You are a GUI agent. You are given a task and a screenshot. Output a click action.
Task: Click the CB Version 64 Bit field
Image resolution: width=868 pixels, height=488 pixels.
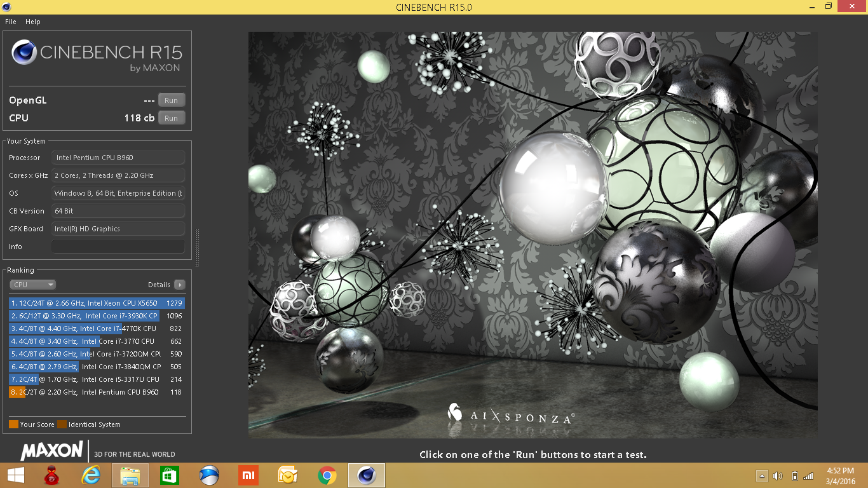coord(118,211)
